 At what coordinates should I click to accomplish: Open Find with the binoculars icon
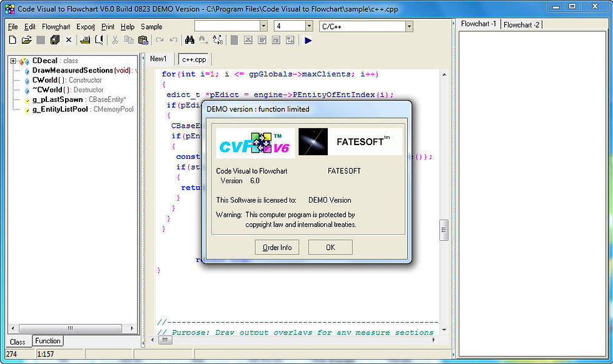click(x=190, y=40)
